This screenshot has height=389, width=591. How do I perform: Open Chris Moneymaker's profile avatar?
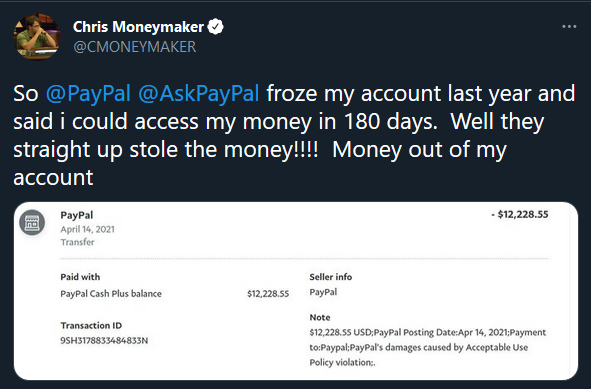[x=37, y=36]
